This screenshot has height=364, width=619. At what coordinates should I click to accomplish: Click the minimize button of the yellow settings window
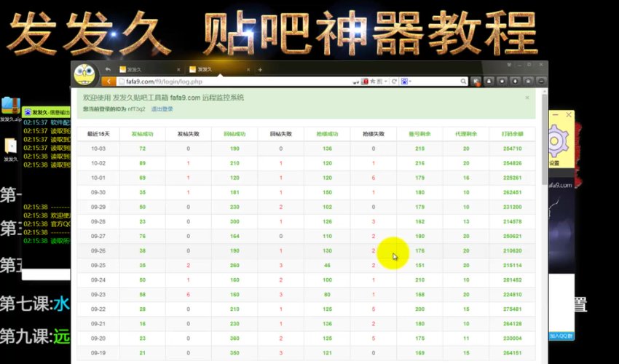pos(555,115)
